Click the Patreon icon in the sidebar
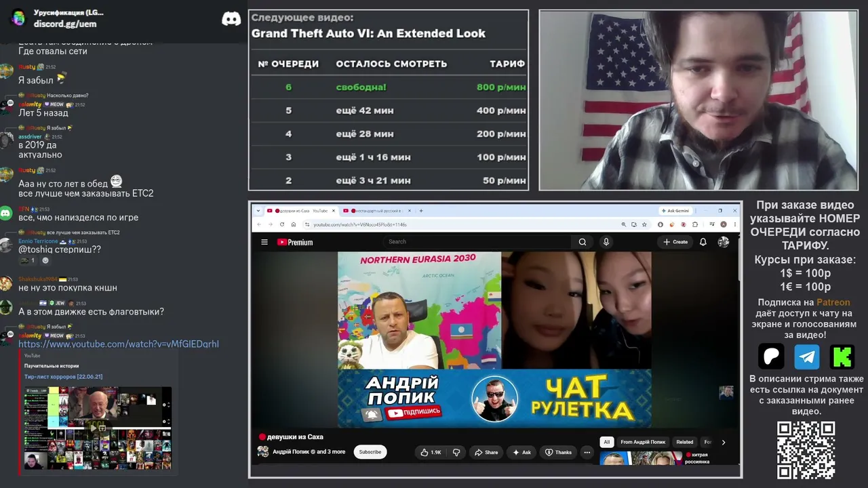Viewport: 868px width, 488px height. coord(771,357)
